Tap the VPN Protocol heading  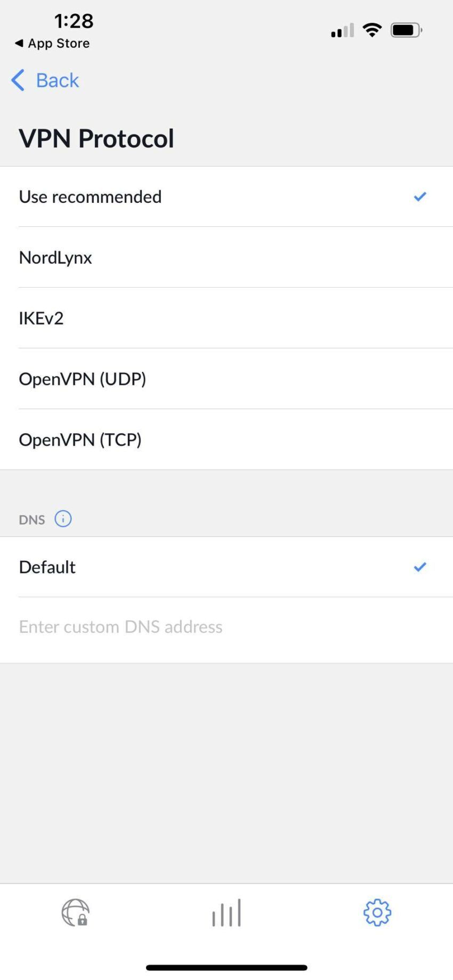pyautogui.click(x=96, y=137)
